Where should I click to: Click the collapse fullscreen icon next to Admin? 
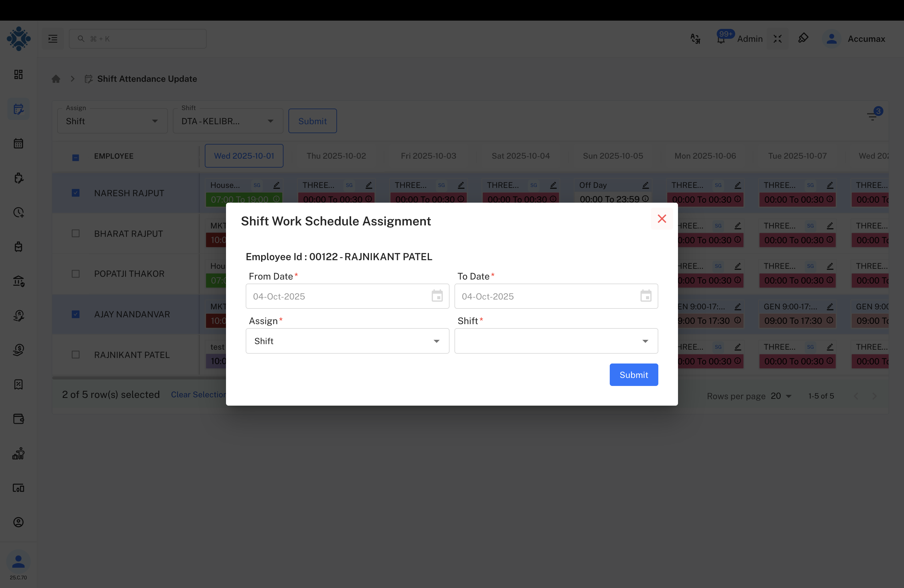(778, 38)
